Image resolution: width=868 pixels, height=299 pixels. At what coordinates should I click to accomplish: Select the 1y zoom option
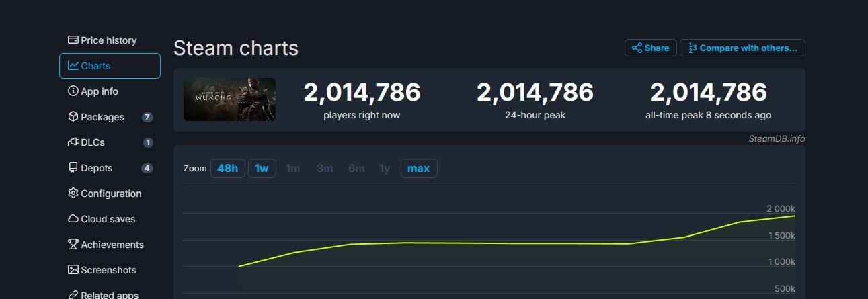385,168
